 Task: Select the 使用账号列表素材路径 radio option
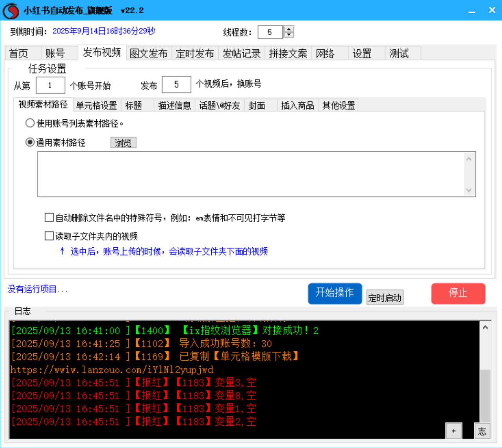coord(30,123)
